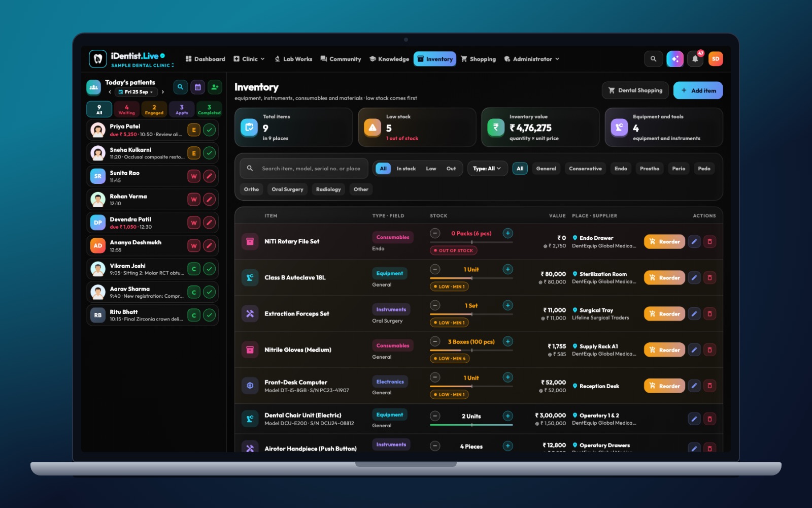Edit the Dental Chair Unit item
Screen dimensions: 812x508
[694, 419]
